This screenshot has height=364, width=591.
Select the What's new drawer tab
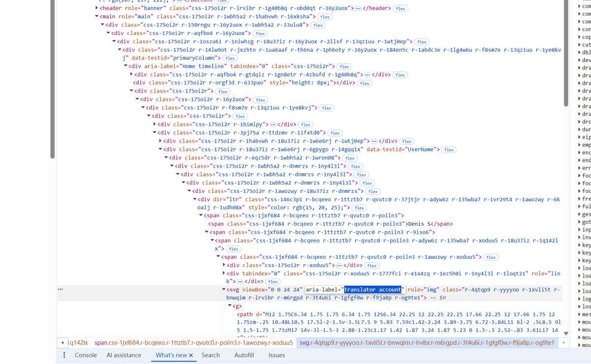(x=171, y=355)
